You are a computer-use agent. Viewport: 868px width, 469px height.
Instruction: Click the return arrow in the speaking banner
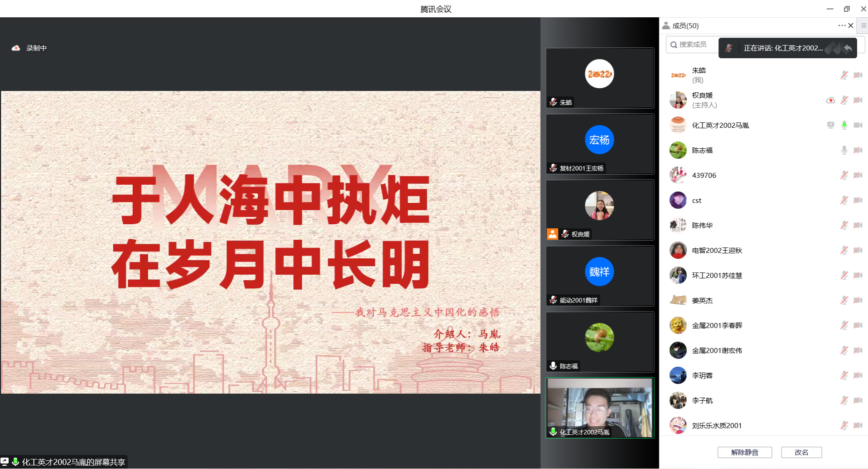tap(848, 48)
